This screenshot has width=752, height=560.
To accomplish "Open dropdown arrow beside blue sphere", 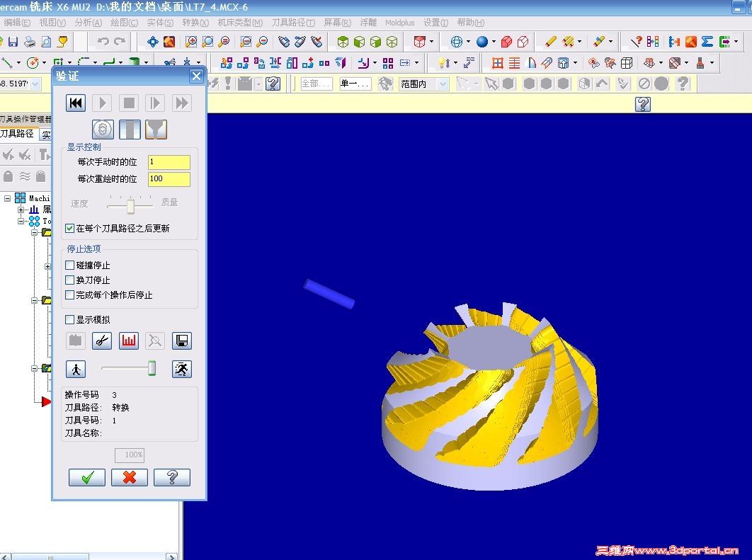I will (x=494, y=42).
